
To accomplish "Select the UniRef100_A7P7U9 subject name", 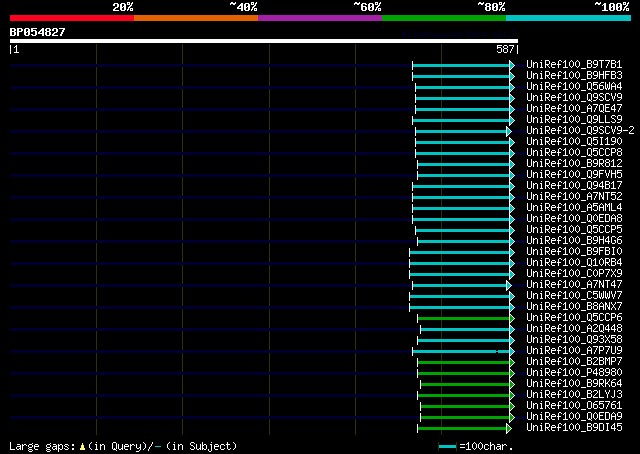I will pyautogui.click(x=574, y=351).
